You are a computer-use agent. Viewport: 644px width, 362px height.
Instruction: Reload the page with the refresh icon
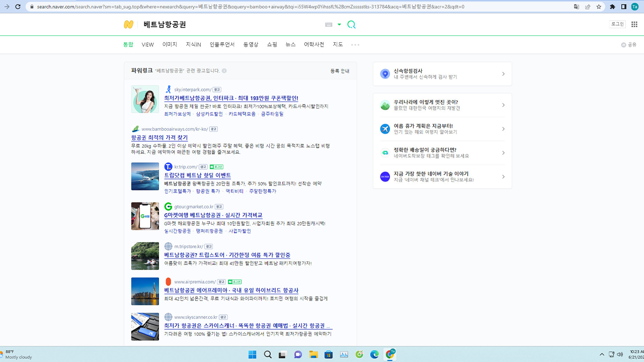coord(18,7)
